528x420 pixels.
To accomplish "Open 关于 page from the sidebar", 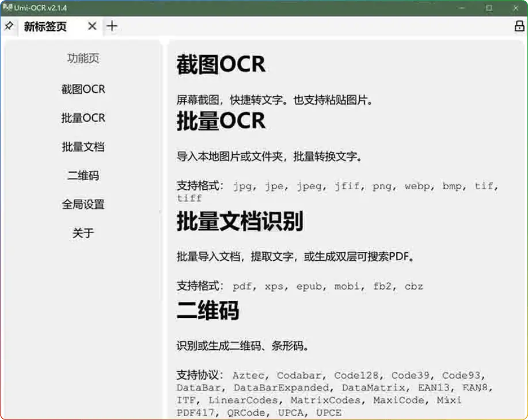I will (x=83, y=233).
